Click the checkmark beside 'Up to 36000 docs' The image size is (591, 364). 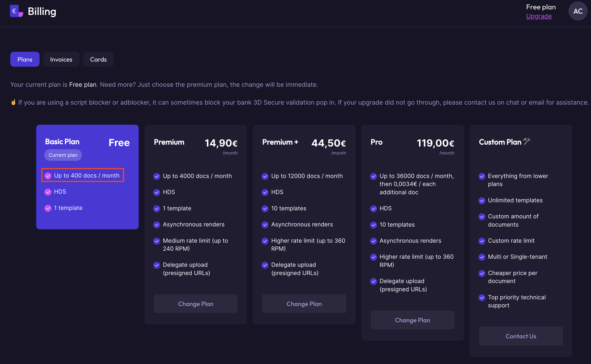click(373, 176)
